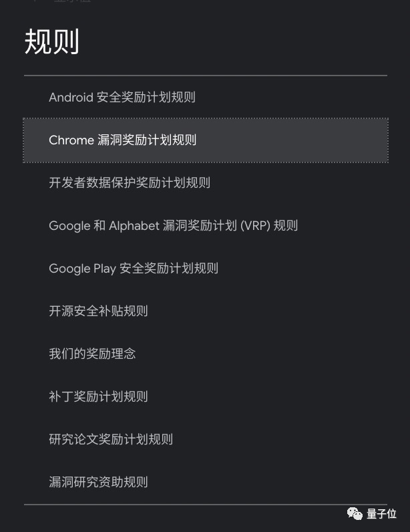
Task: Click the word Chrome in the highlighted row
Action: [x=71, y=140]
